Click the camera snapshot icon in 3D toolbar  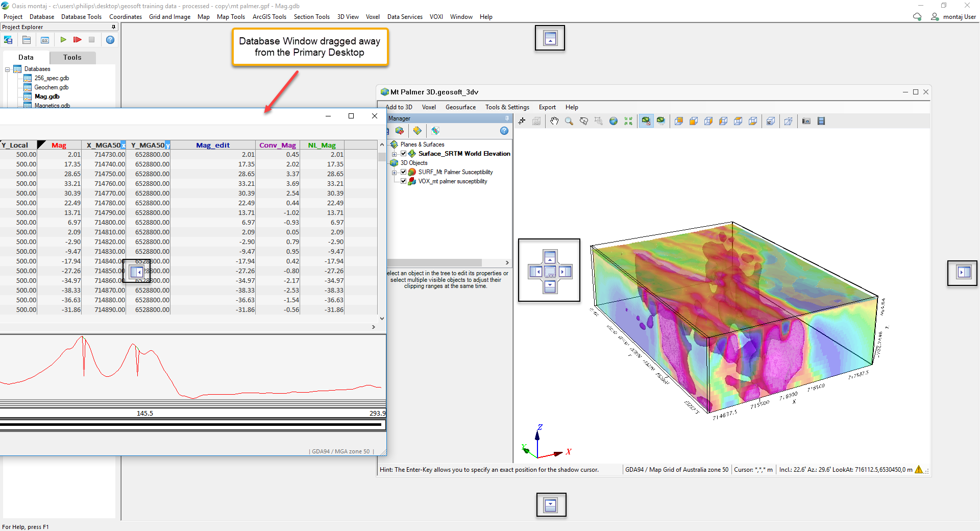pyautogui.click(x=806, y=121)
